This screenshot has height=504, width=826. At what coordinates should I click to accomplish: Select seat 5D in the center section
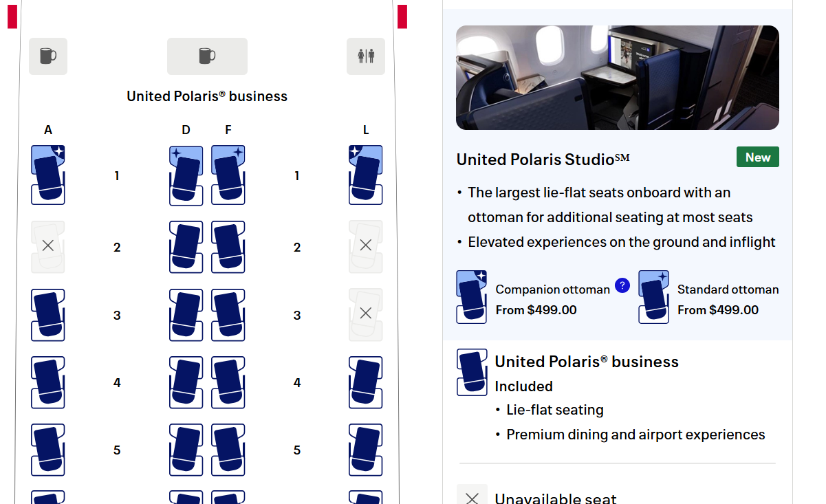pos(186,450)
